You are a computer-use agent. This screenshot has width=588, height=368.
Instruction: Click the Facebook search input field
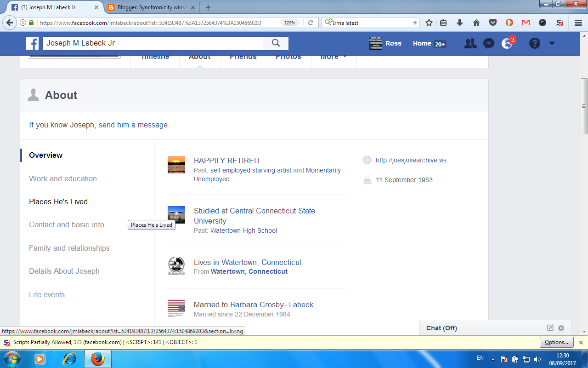coord(153,43)
